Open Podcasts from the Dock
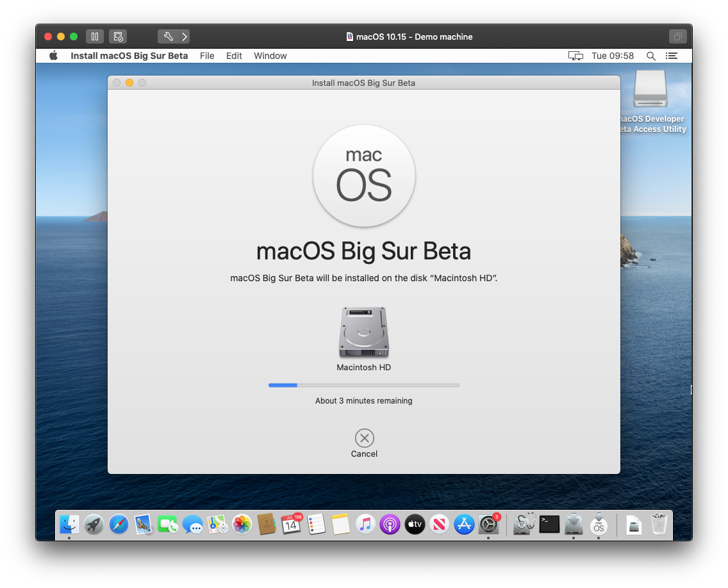The image size is (728, 588). tap(390, 525)
